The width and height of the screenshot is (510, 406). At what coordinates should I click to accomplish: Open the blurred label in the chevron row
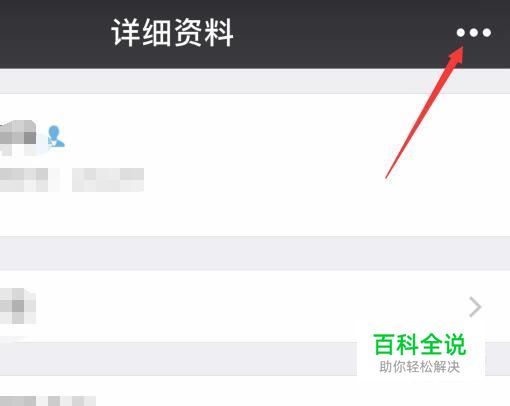pyautogui.click(x=18, y=306)
